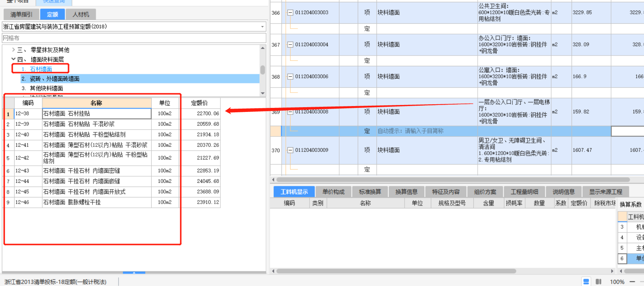The height and width of the screenshot is (286, 644).
Task: Switch to horizontal split layout icon
Action: (586, 282)
